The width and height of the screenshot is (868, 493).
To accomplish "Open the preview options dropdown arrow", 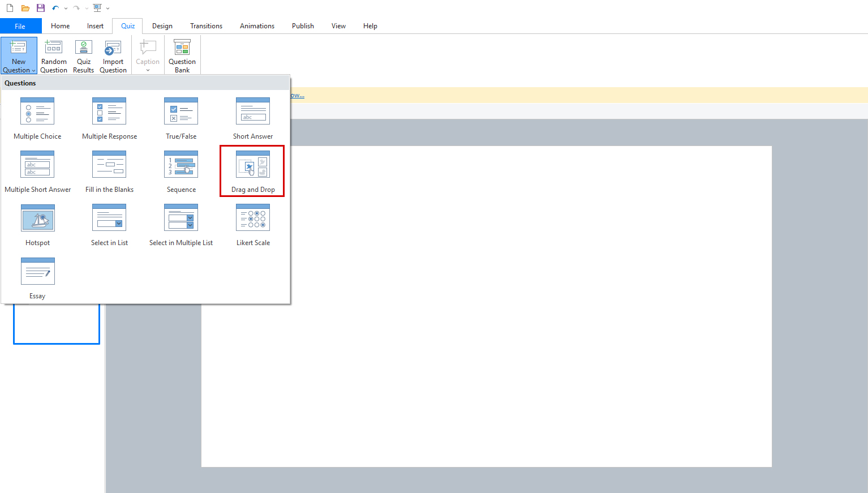I will (108, 8).
